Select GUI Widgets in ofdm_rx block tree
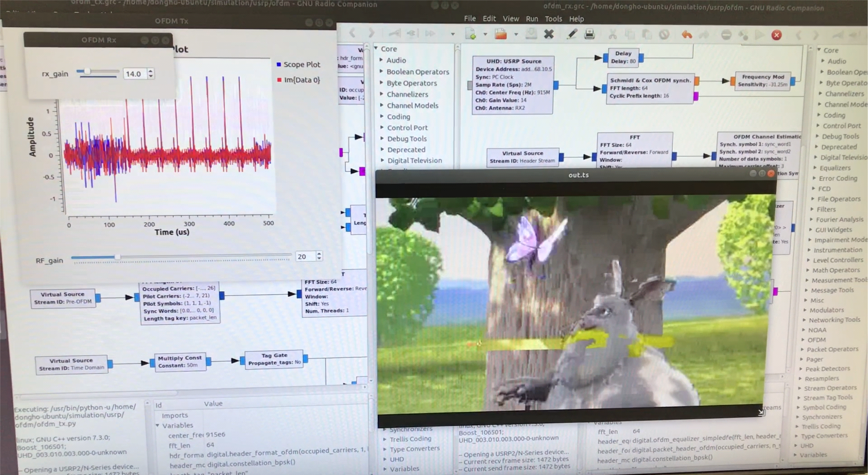868x475 pixels. (x=833, y=230)
